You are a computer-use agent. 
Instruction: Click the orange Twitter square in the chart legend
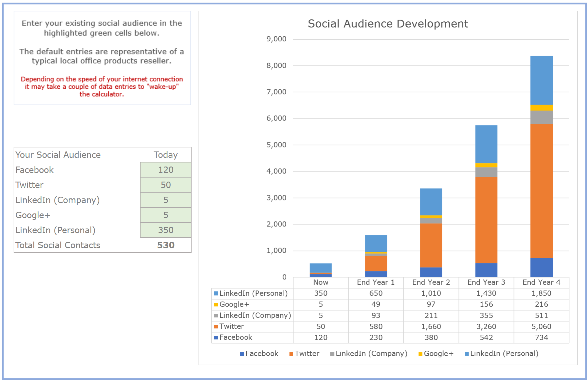pos(291,353)
